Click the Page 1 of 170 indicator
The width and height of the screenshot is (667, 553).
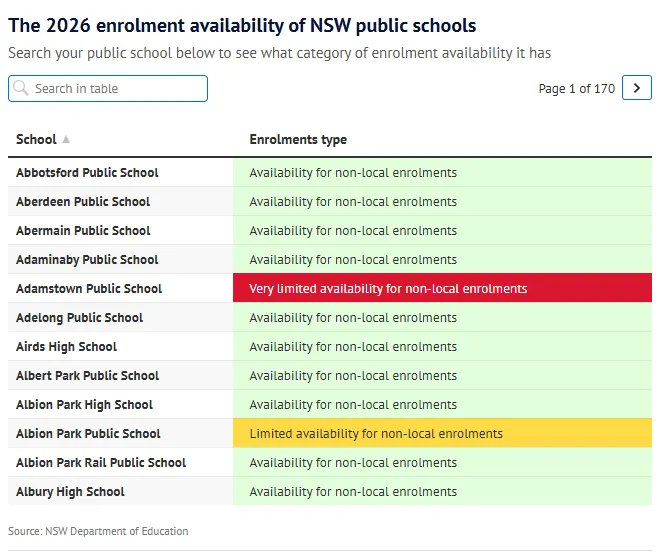click(576, 89)
